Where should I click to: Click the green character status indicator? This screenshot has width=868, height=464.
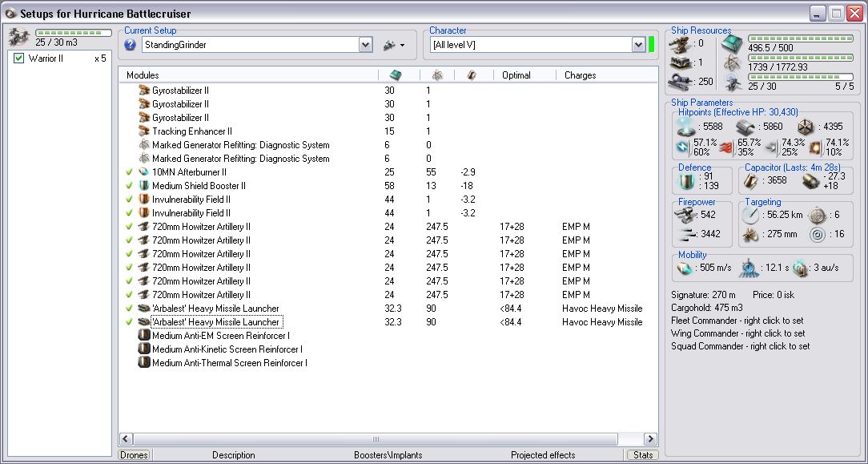click(x=651, y=45)
